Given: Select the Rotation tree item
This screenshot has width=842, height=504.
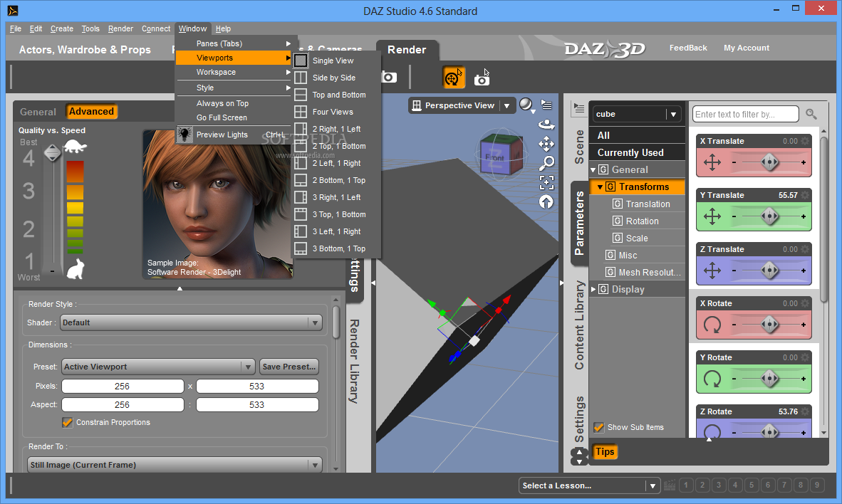Looking at the screenshot, I should [643, 221].
